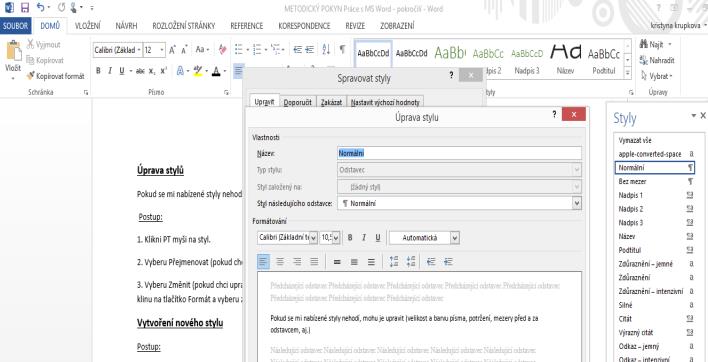Image resolution: width=708 pixels, height=362 pixels.
Task: Increase indent in Úprava stylu dialog
Action: (x=448, y=262)
